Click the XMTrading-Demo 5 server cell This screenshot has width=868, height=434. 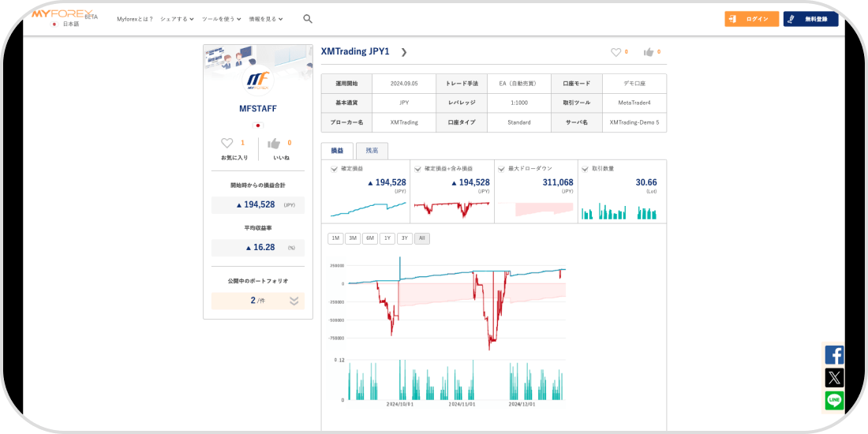[x=634, y=122]
